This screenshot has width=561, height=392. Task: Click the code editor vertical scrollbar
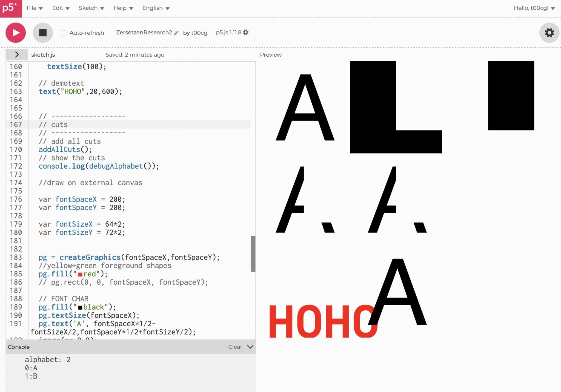pos(253,253)
